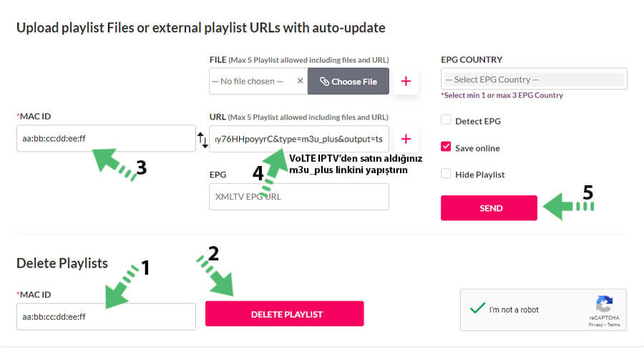This screenshot has height=362, width=644.
Task: Open the Select EPG Country dropdown
Action: pyautogui.click(x=534, y=79)
